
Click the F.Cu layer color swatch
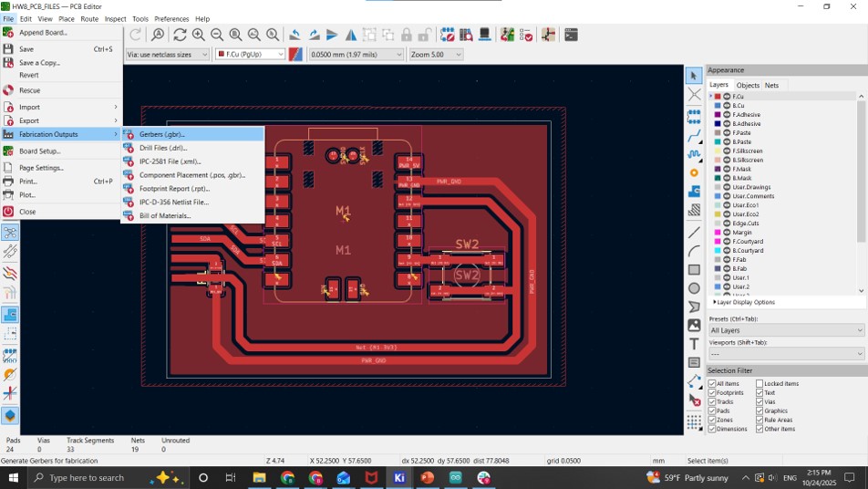click(718, 97)
